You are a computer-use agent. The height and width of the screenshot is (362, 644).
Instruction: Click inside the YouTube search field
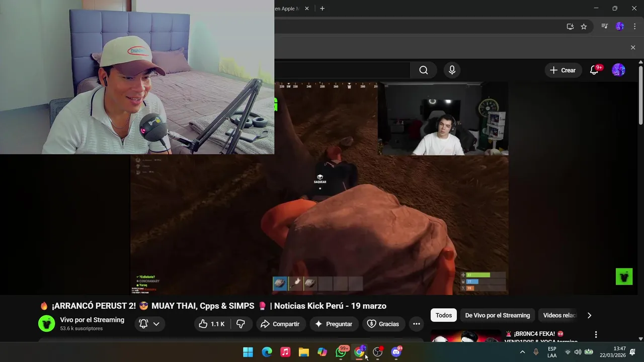[x=342, y=70]
